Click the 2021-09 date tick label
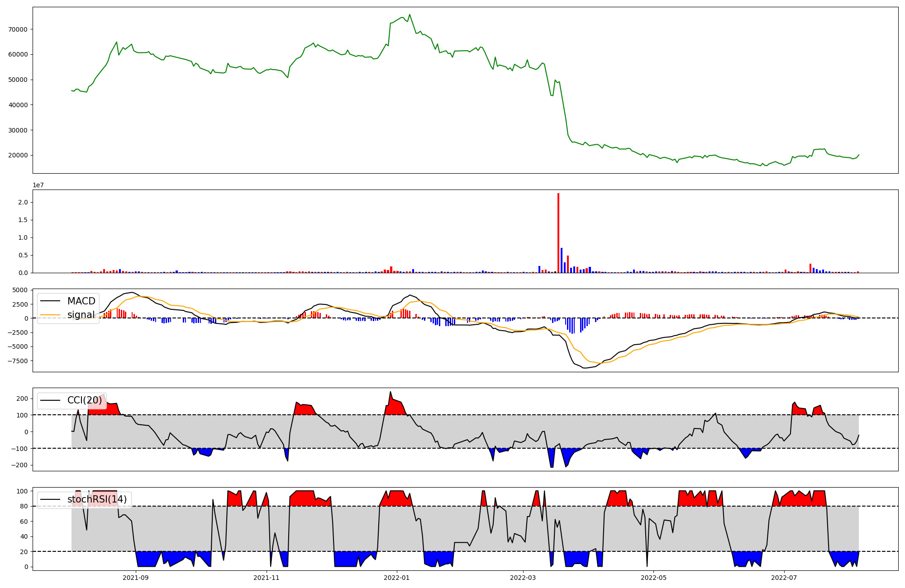905x588 pixels. pyautogui.click(x=136, y=578)
